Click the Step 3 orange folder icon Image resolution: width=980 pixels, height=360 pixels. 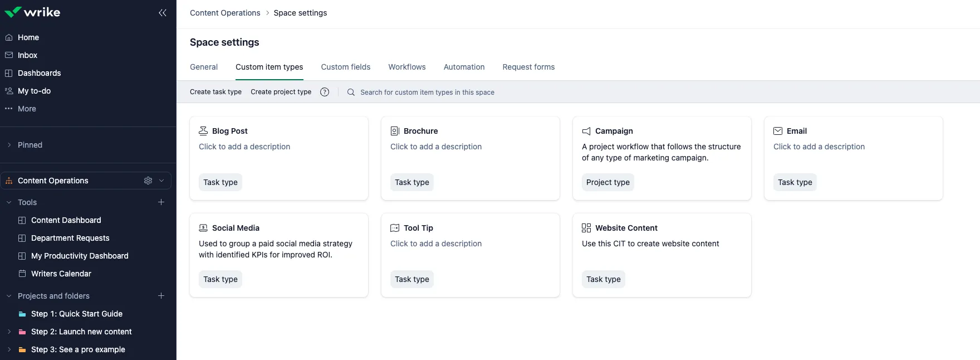pos(22,349)
